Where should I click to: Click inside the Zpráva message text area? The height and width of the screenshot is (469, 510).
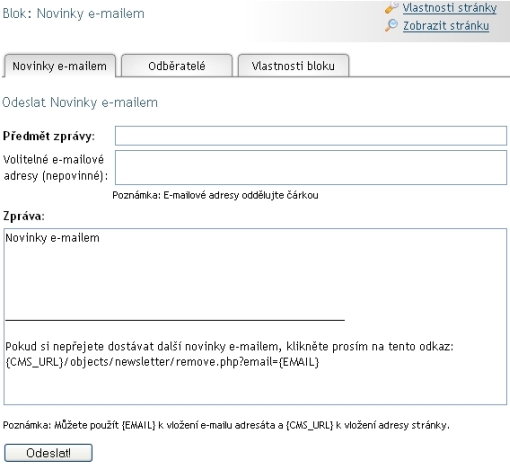(255, 316)
